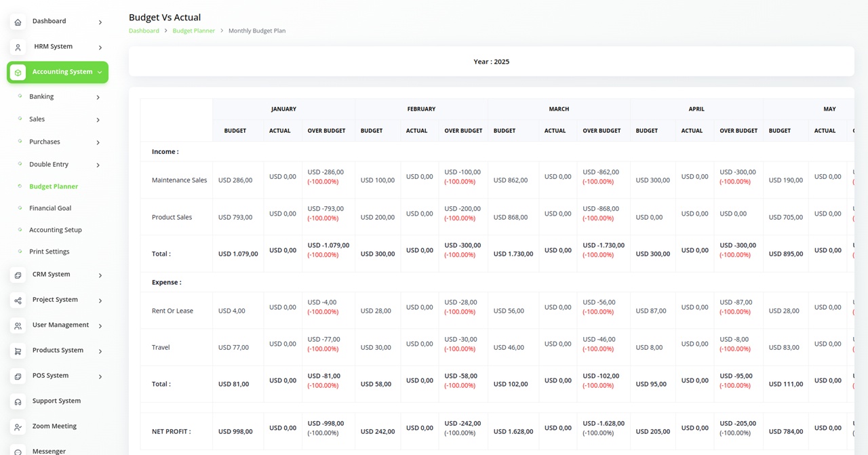Click the Budget Planner breadcrumb link
This screenshot has height=455, width=868.
click(x=193, y=31)
